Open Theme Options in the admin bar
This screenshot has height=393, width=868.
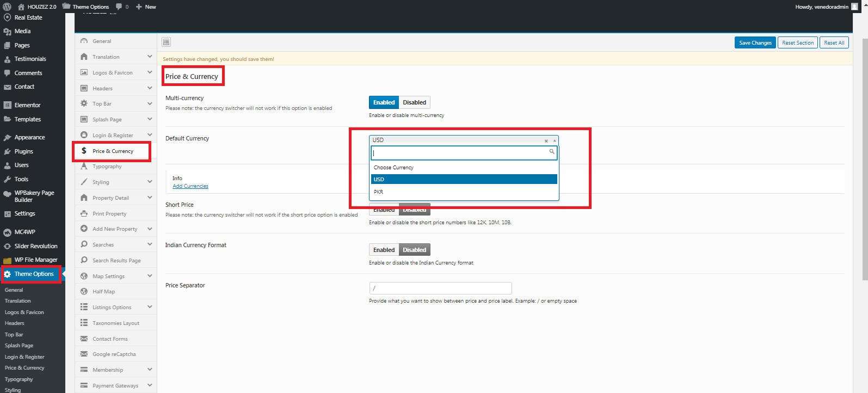tap(86, 7)
